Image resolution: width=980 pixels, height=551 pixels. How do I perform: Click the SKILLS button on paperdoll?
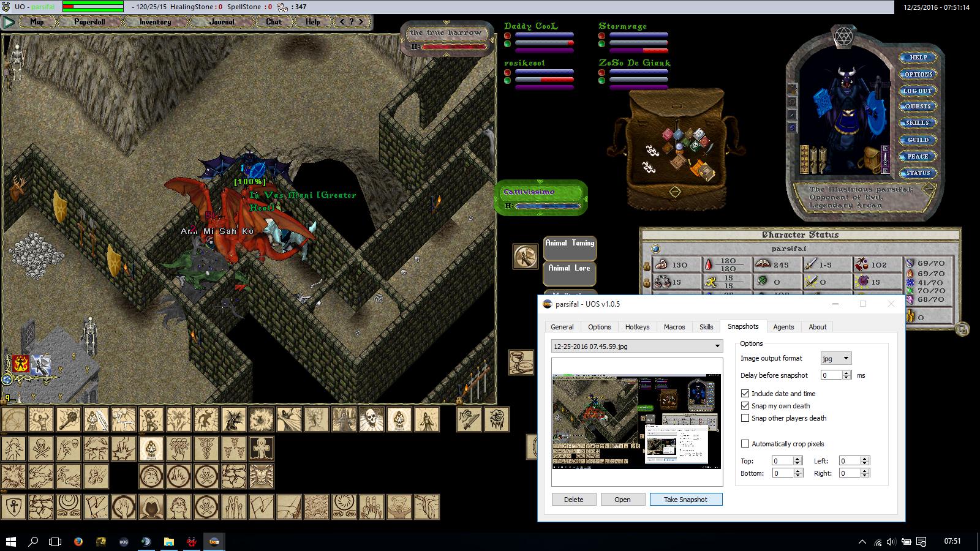[x=918, y=123]
